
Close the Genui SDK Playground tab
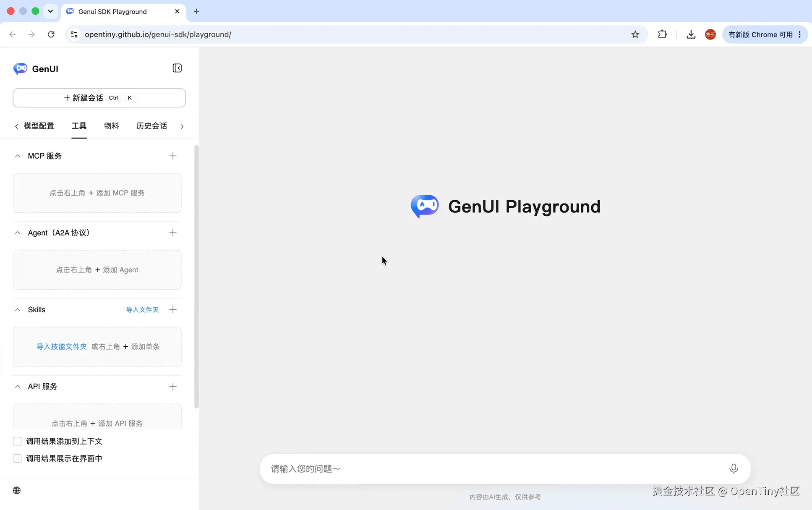[177, 11]
